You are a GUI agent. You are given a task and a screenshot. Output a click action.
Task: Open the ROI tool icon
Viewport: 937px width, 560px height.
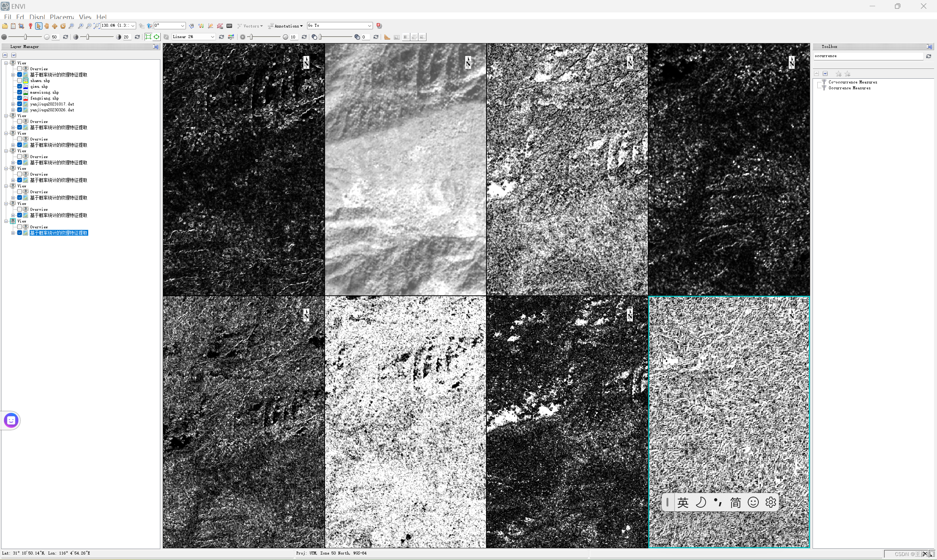[x=220, y=26]
